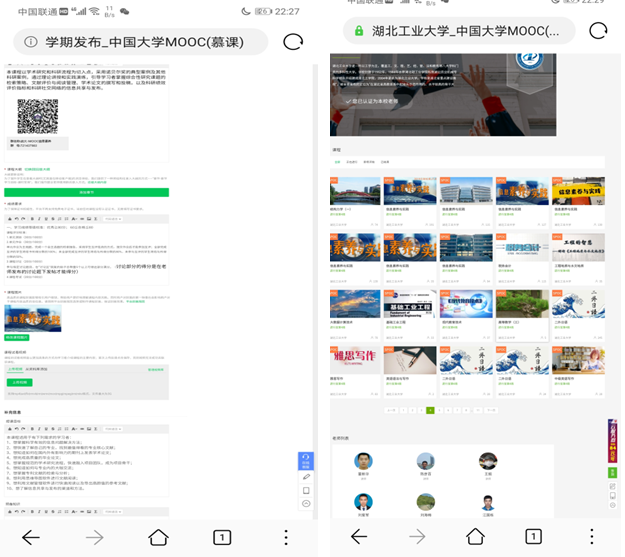Go back in the left browser

pos(31,537)
